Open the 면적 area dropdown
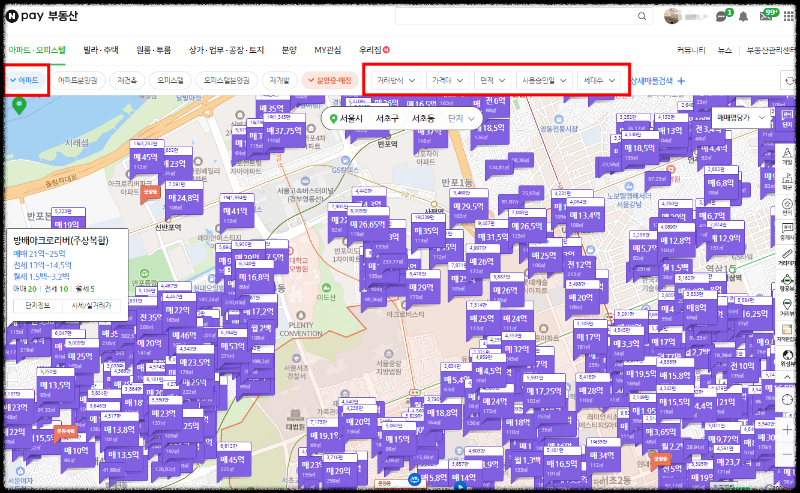Screen dimensions: 800x493 pyautogui.click(x=492, y=80)
